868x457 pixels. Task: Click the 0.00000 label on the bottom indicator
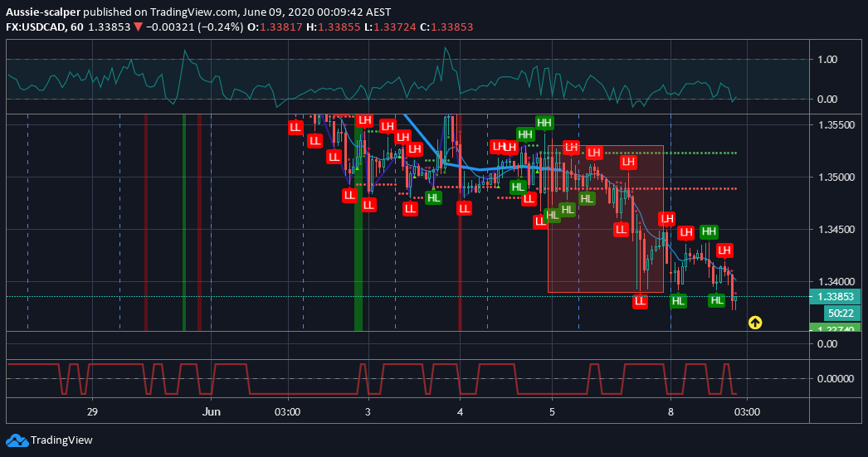(x=836, y=379)
